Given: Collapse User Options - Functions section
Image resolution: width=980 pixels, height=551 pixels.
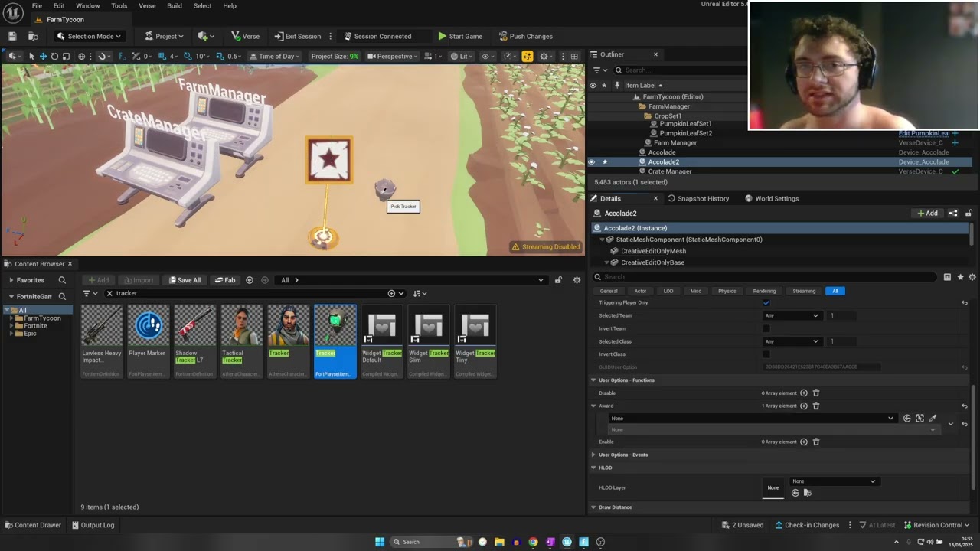Looking at the screenshot, I should point(593,380).
